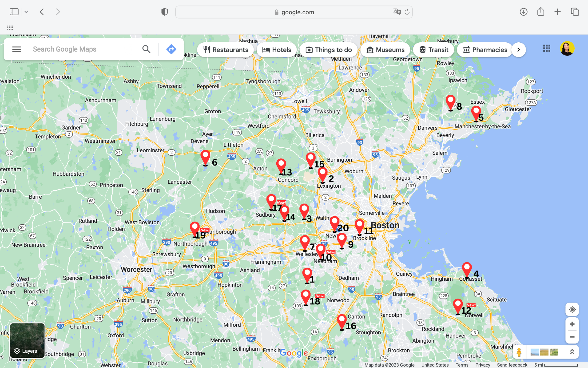Click red map pin number 8
This screenshot has height=368, width=588.
point(450,103)
